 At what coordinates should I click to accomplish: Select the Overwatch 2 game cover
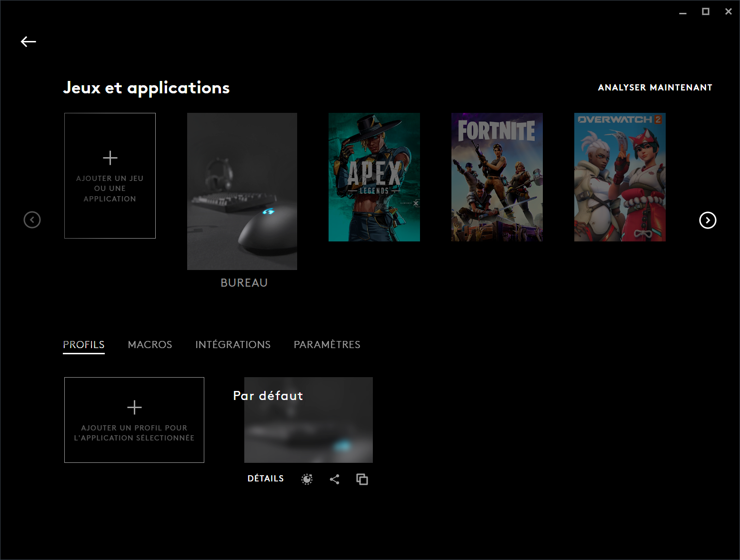click(620, 177)
